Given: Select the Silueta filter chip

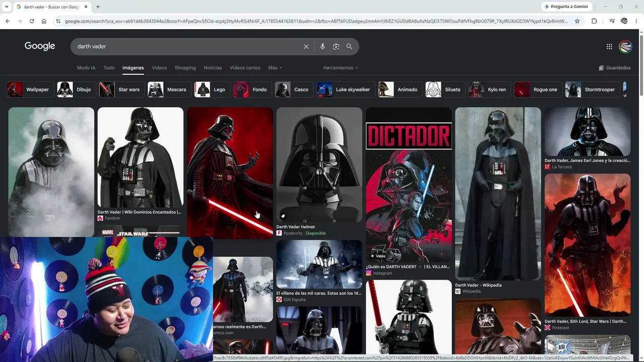Looking at the screenshot, I should click(444, 89).
